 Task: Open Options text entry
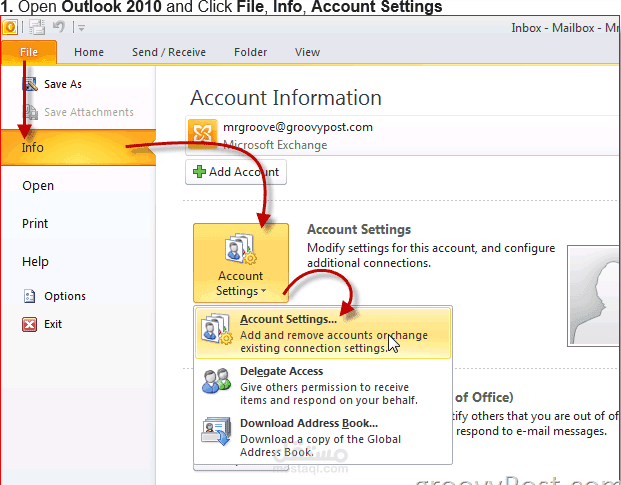65,296
